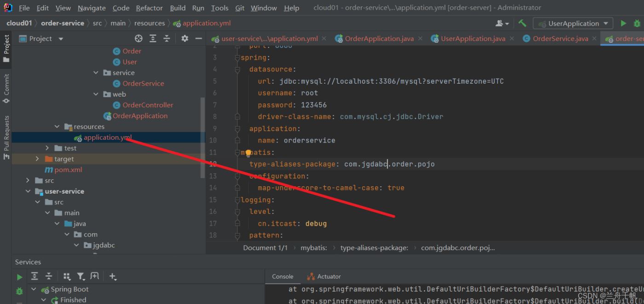Open Project panel settings gear

(184, 39)
